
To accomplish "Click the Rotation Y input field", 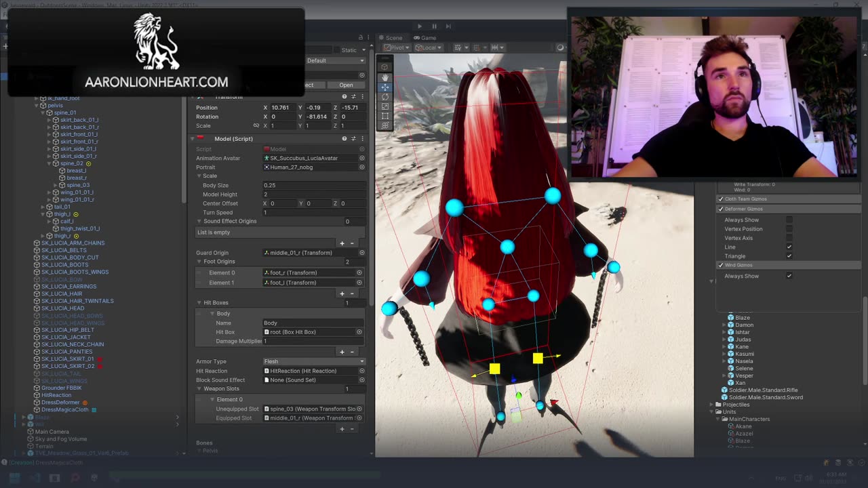I will (319, 117).
